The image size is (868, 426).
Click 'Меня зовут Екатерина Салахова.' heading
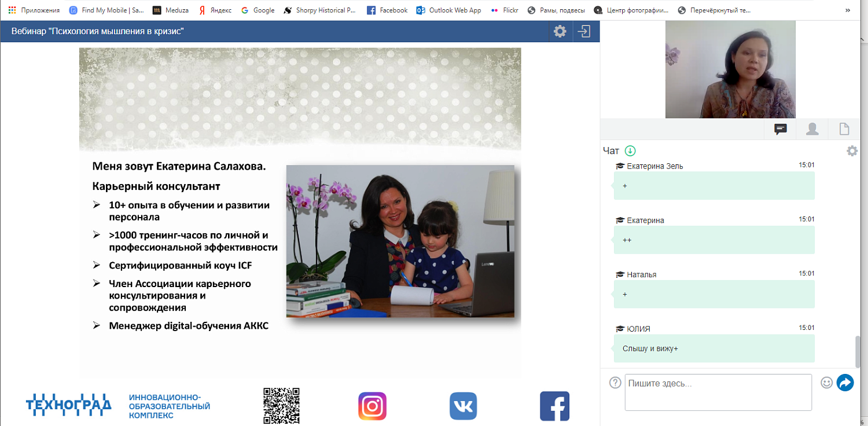[179, 167]
